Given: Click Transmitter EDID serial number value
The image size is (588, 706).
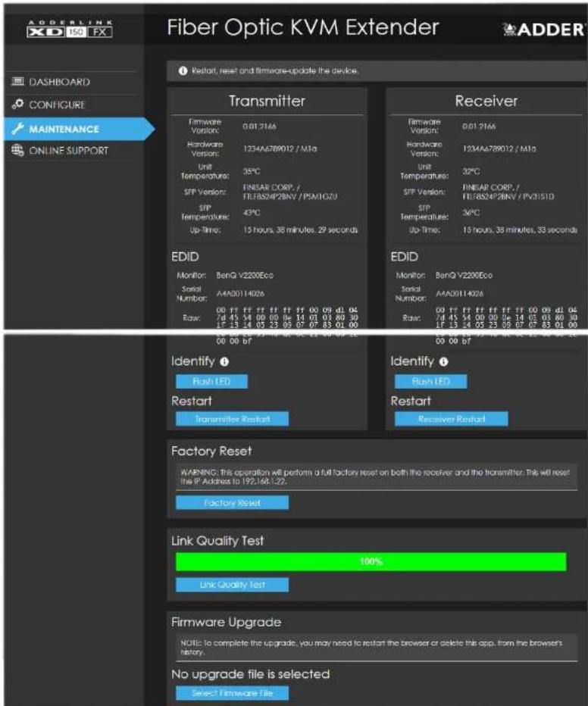Looking at the screenshot, I should click(240, 294).
